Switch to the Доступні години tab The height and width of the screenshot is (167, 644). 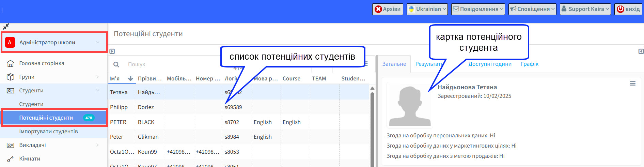click(490, 64)
